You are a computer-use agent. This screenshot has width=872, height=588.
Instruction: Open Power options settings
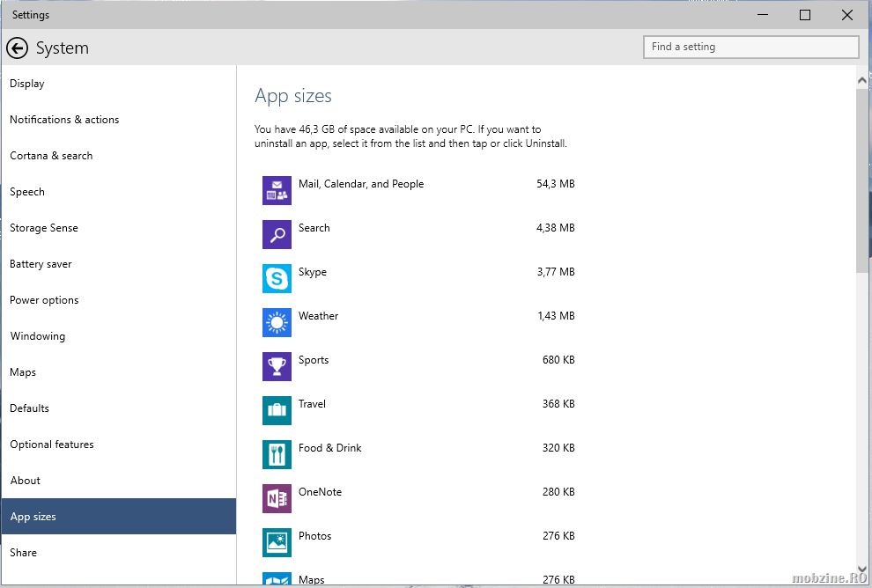[118, 300]
